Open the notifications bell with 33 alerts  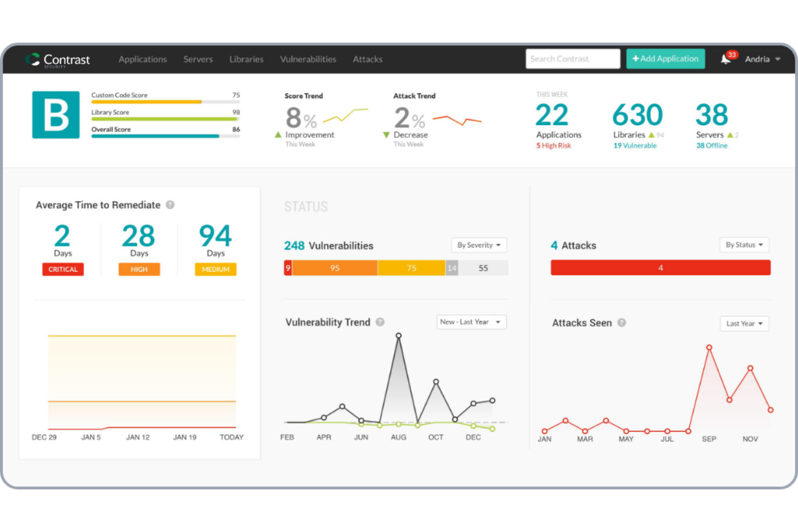pyautogui.click(x=725, y=59)
